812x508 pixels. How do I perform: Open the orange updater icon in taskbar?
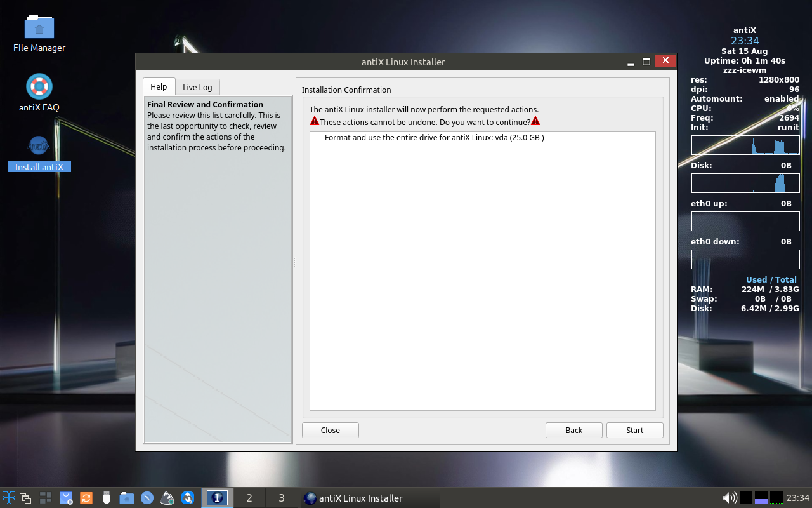(x=86, y=498)
